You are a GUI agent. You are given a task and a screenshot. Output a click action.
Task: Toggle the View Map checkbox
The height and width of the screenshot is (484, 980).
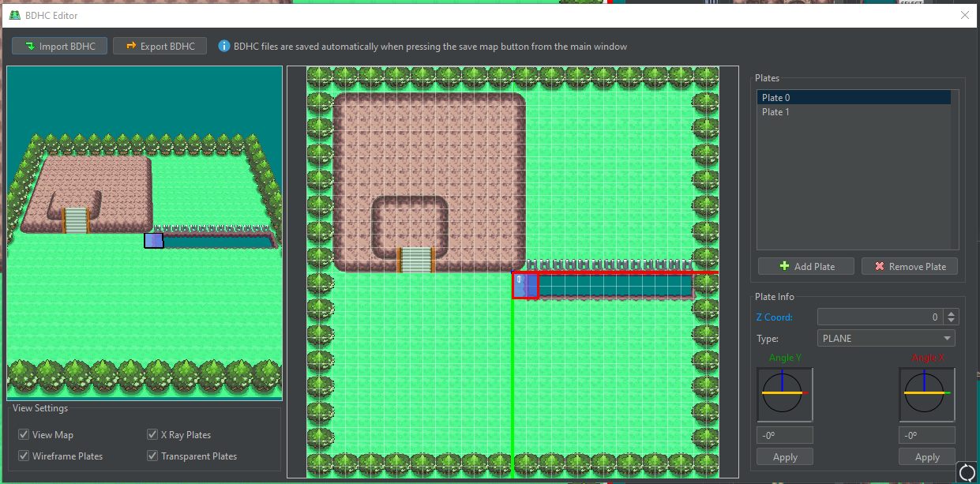click(x=24, y=435)
